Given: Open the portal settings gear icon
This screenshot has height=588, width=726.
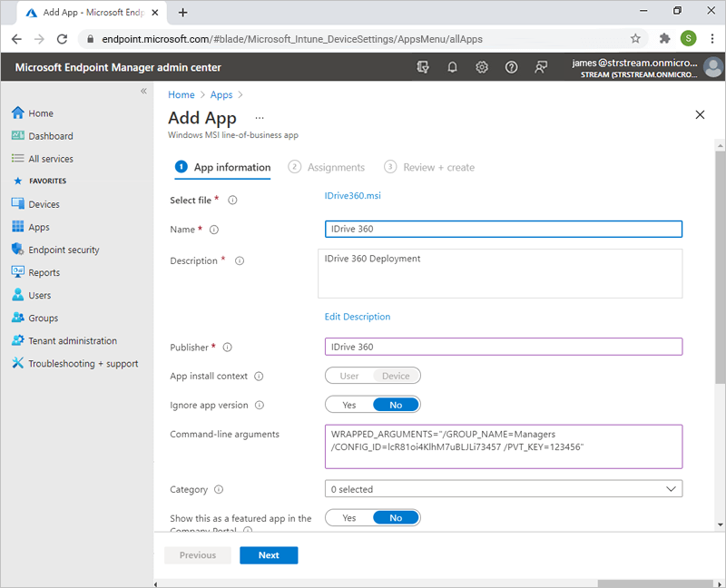Looking at the screenshot, I should pyautogui.click(x=482, y=67).
